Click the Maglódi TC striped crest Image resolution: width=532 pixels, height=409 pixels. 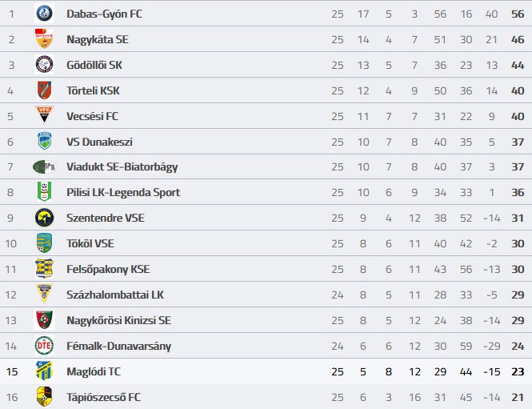coord(44,371)
